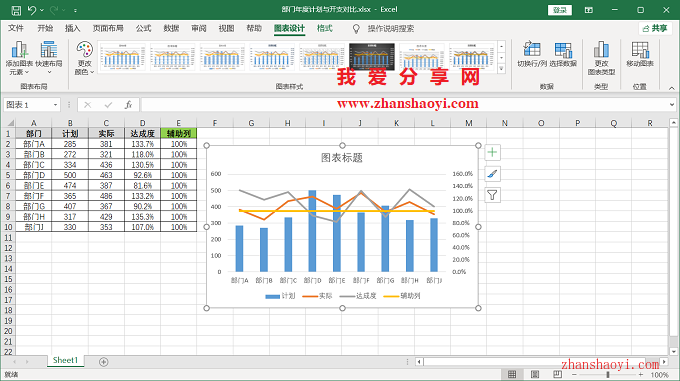Image resolution: width=680 pixels, height=381 pixels.
Task: Click the formula bar Enter checkmark icon
Action: click(108, 105)
